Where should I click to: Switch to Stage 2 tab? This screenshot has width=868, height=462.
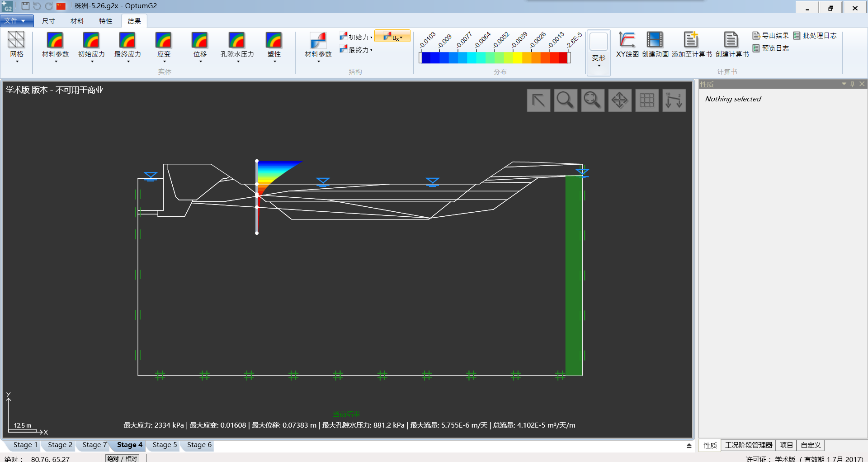click(60, 445)
